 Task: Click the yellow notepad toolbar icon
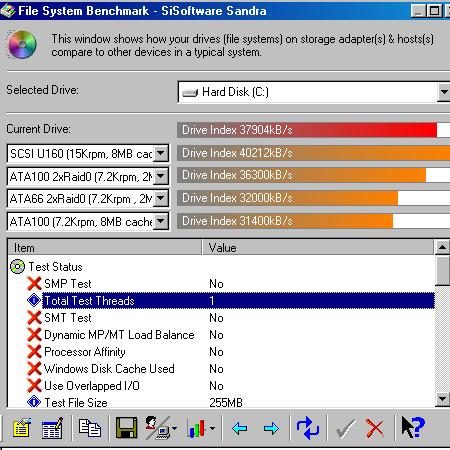click(22, 428)
